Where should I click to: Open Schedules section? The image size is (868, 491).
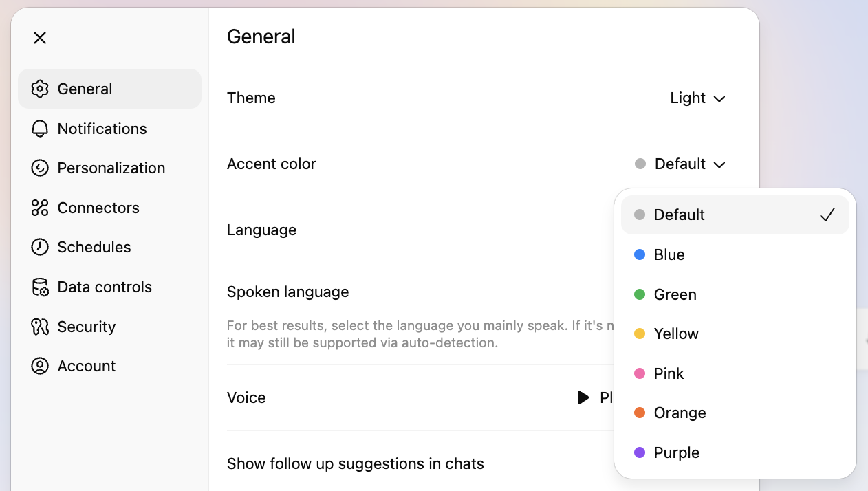[109, 247]
